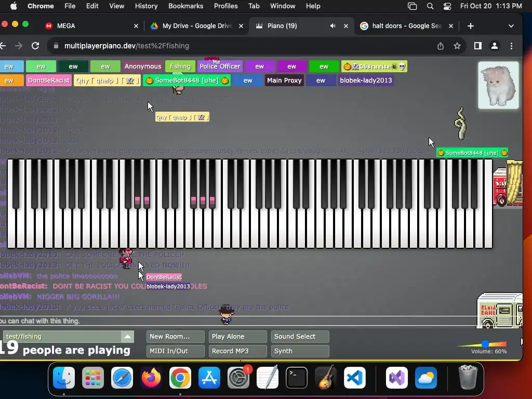Open Launchpad in the Dock
The image size is (532, 399).
coord(93,377)
